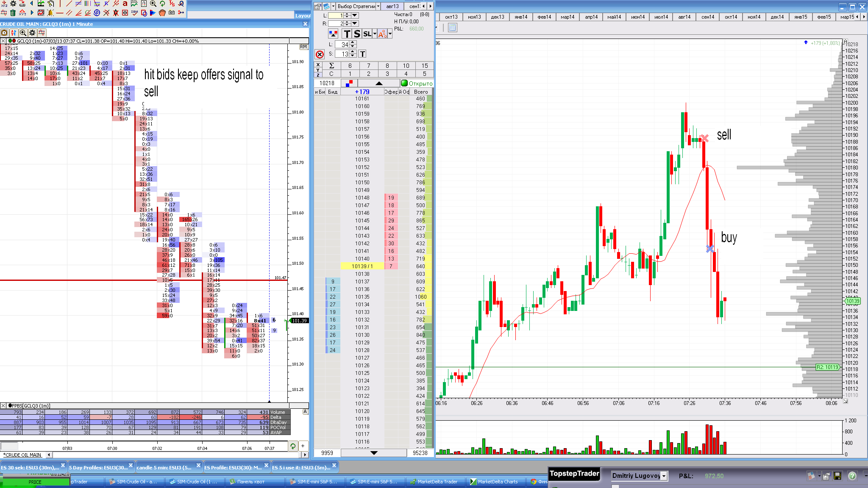Zoom the crude oil chart with magnifier

[23, 33]
